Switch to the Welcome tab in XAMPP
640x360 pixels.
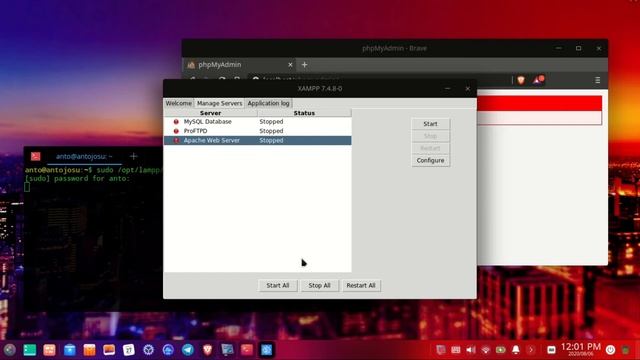point(178,103)
